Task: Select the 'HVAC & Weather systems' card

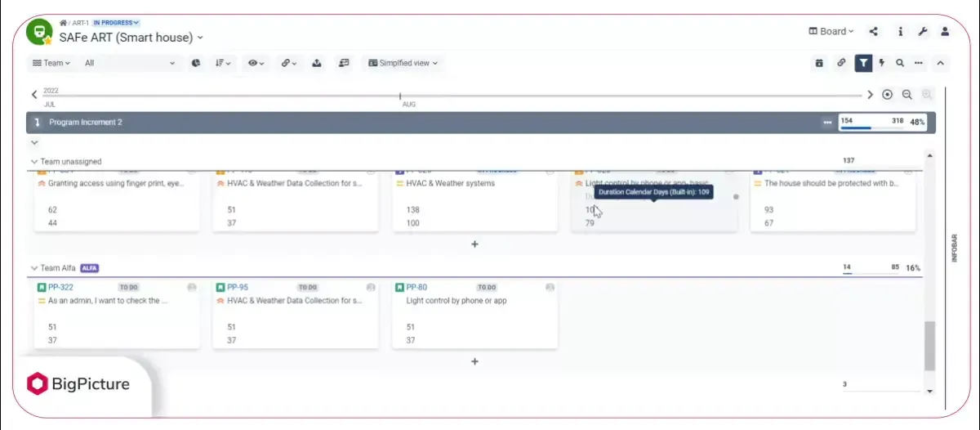Action: pyautogui.click(x=475, y=201)
